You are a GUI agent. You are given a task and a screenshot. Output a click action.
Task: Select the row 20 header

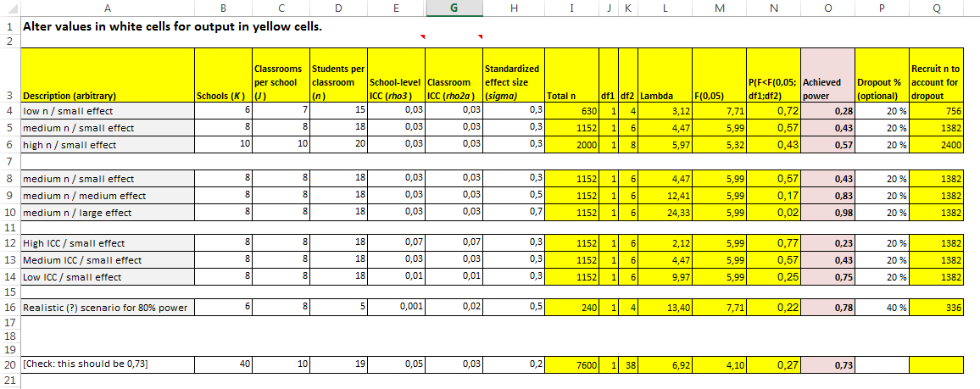9,364
